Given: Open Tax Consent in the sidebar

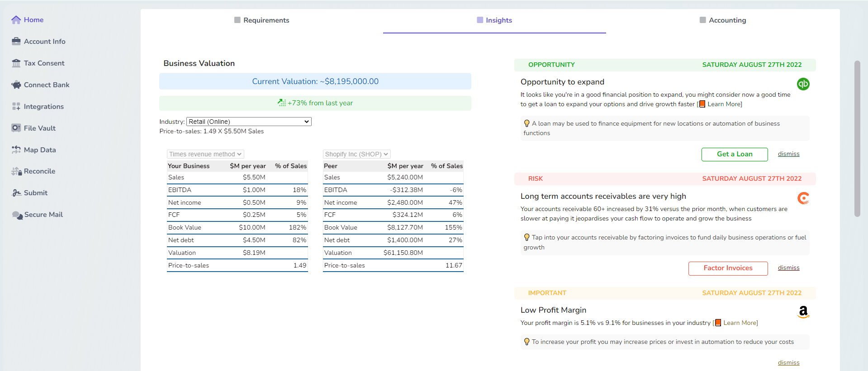Looking at the screenshot, I should (38, 63).
